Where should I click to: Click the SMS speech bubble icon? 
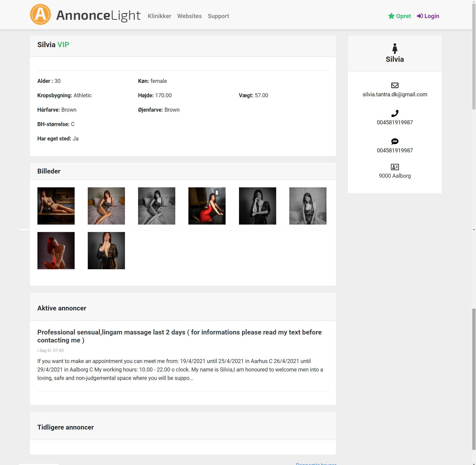(395, 141)
